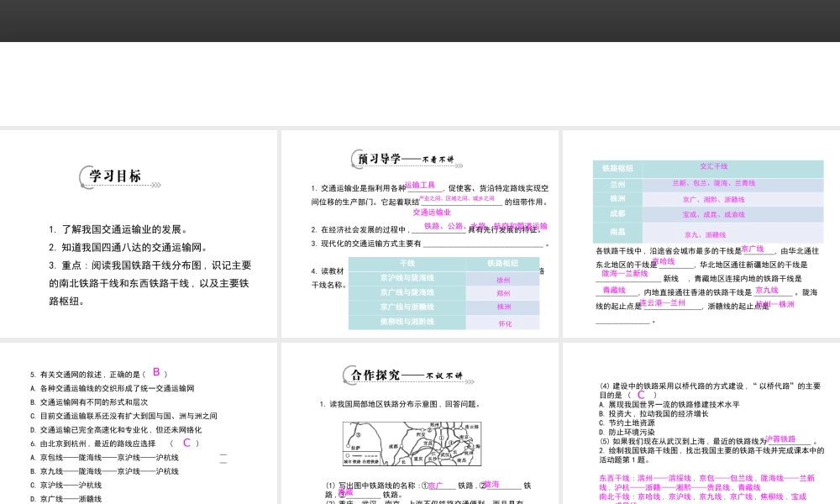Click the '郑州' answer cell
Image resolution: width=840 pixels, height=504 pixels.
(x=503, y=293)
